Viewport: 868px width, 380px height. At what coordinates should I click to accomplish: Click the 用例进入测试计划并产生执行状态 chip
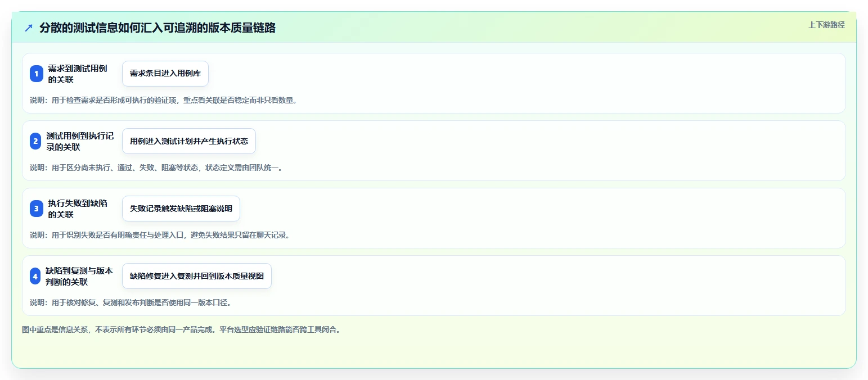pyautogui.click(x=189, y=141)
